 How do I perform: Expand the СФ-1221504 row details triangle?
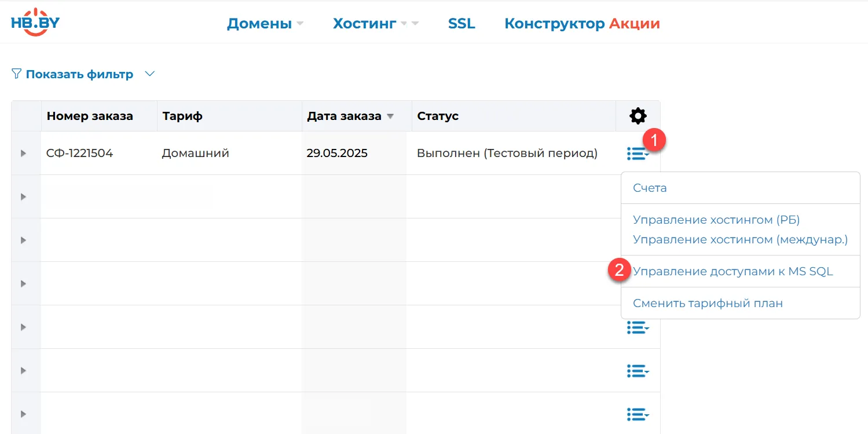pos(25,153)
